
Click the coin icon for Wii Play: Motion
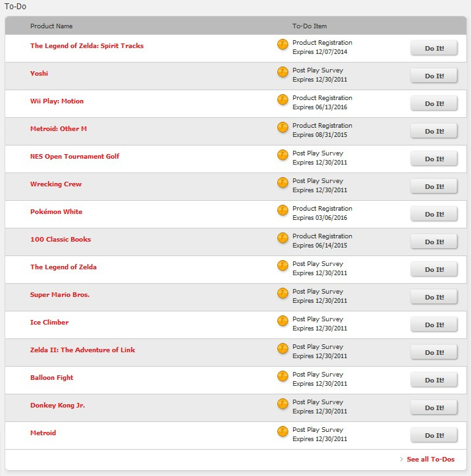click(283, 99)
